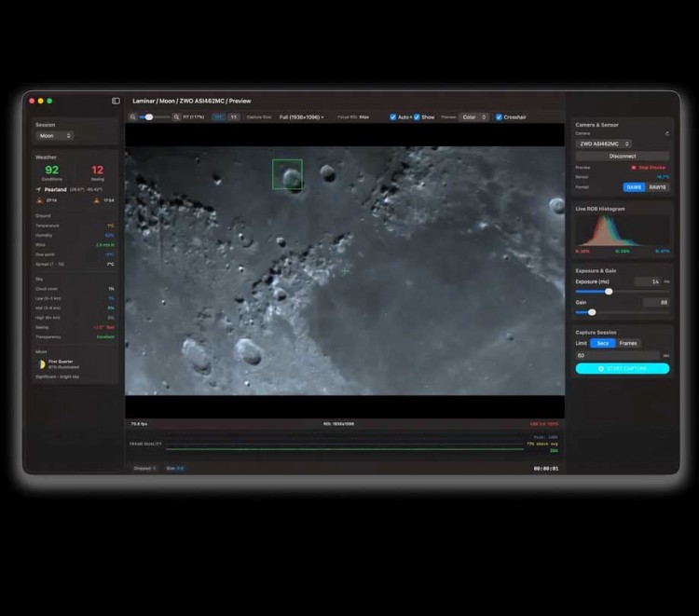
Task: Click the Exposure slider handle
Action: 609,292
